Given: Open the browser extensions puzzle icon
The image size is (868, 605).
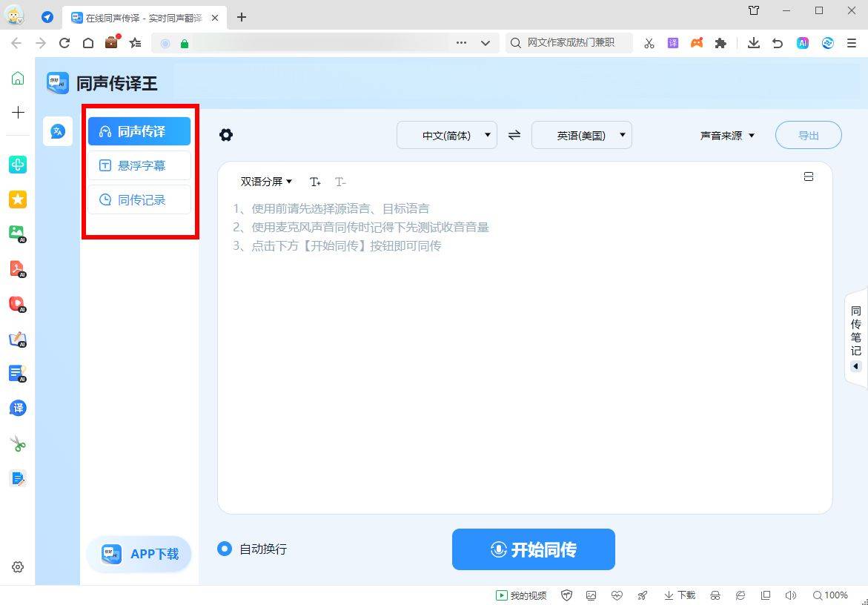Looking at the screenshot, I should [x=720, y=43].
